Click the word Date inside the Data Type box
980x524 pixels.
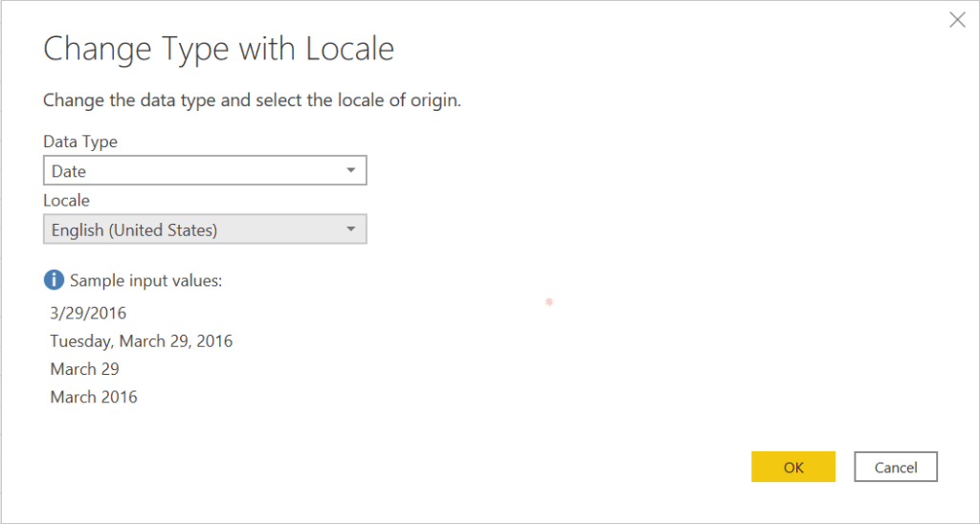(x=69, y=171)
